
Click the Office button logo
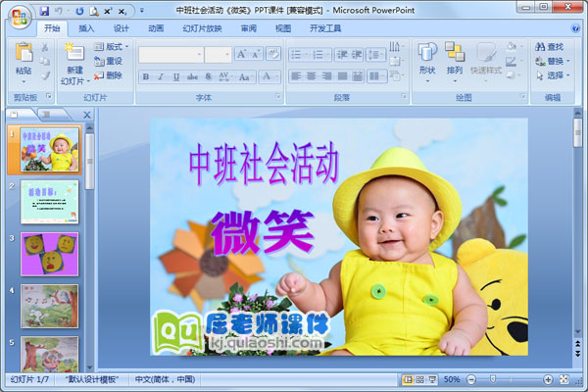point(20,17)
